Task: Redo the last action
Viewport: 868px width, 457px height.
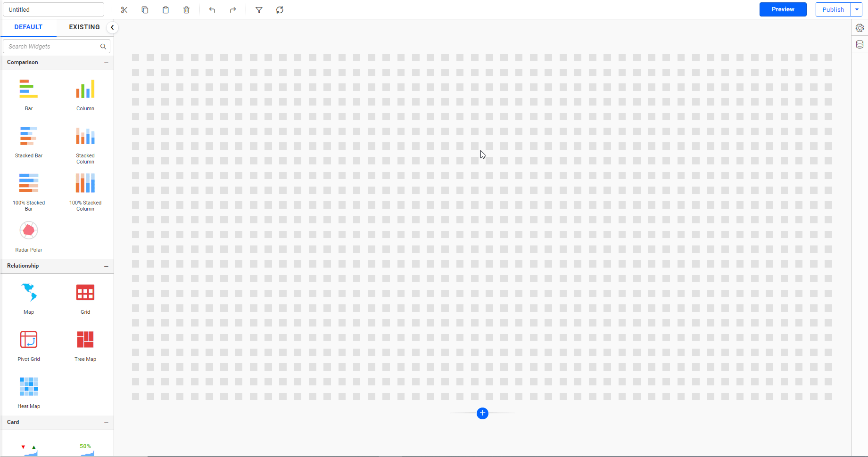Action: 233,10
